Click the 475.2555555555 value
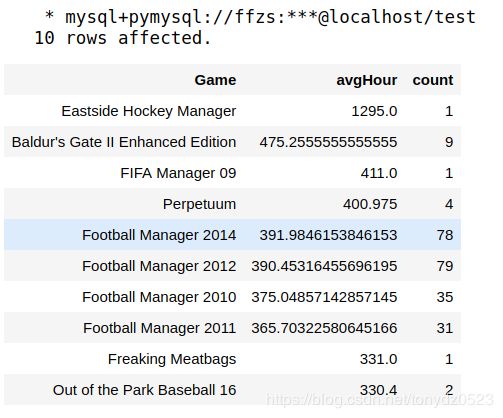503x418 pixels. pos(328,142)
